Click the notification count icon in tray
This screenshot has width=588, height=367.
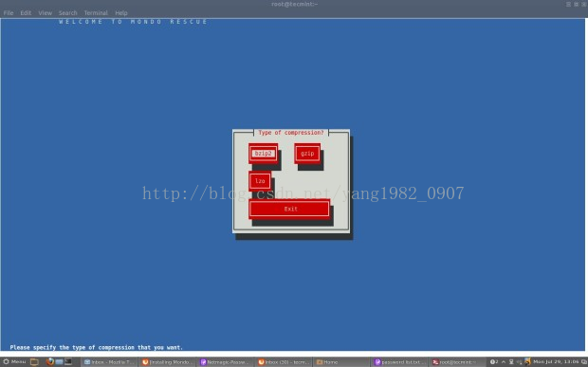pos(494,361)
